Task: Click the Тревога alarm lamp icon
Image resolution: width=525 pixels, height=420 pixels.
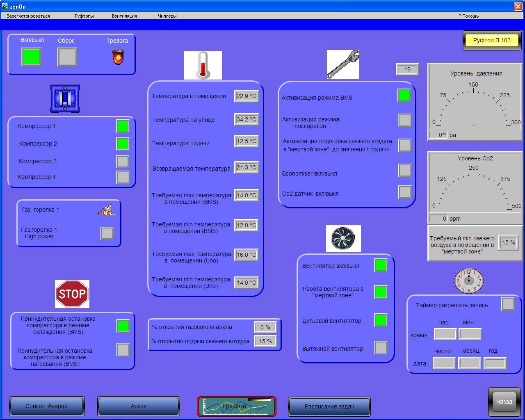Action: coord(118,57)
